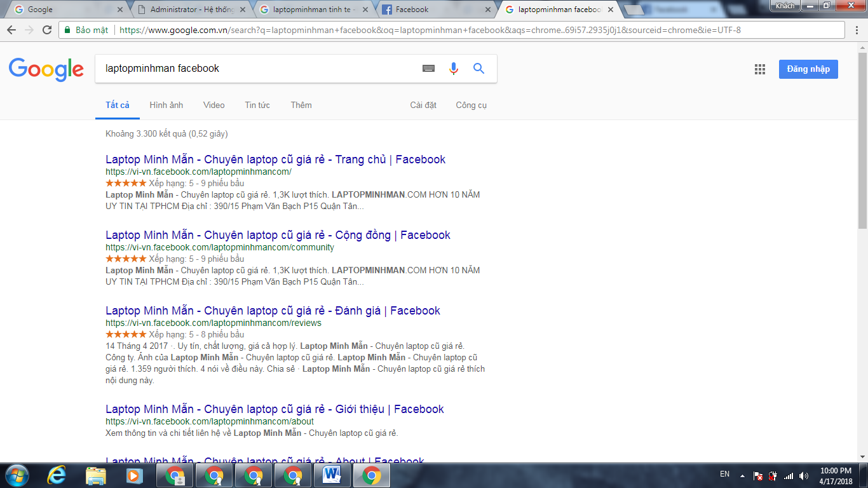Open the Trang chủ | Facebook result
The height and width of the screenshot is (488, 868).
coord(276,159)
